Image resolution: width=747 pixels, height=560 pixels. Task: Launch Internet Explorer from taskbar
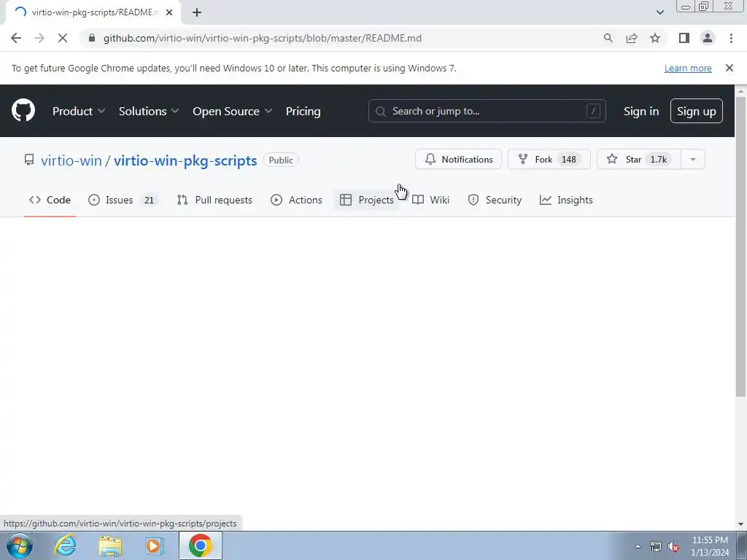tap(65, 545)
